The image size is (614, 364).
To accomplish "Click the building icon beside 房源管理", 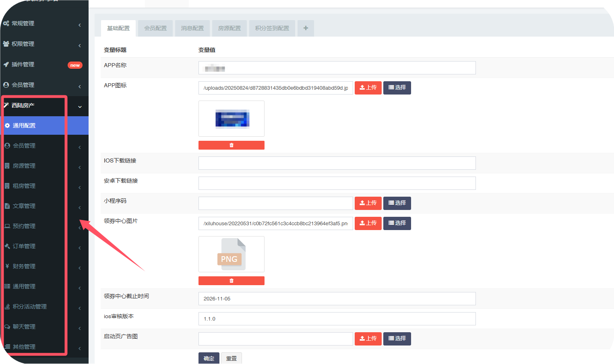I will 7,166.
